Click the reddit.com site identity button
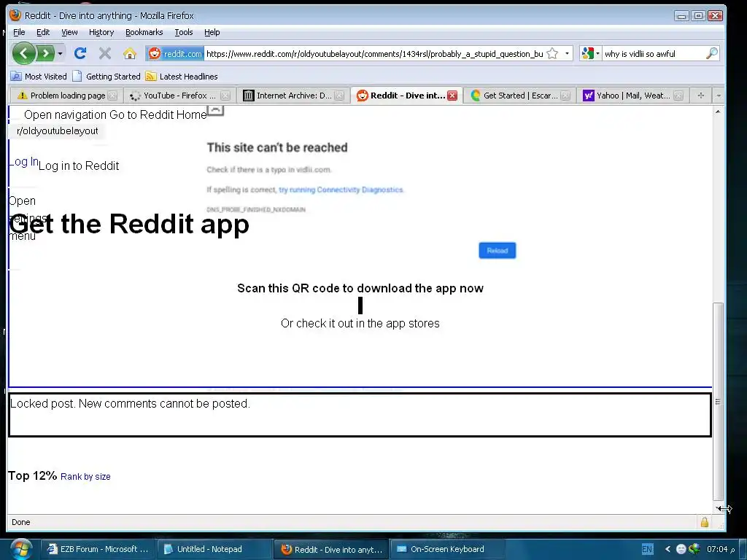Viewport: 747px width, 560px height. tap(175, 54)
